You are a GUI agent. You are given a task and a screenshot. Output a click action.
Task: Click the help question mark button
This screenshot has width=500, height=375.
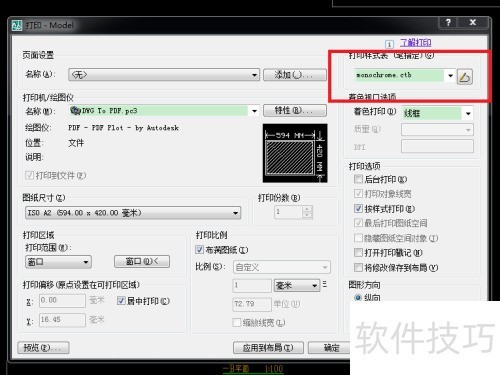pos(448,22)
